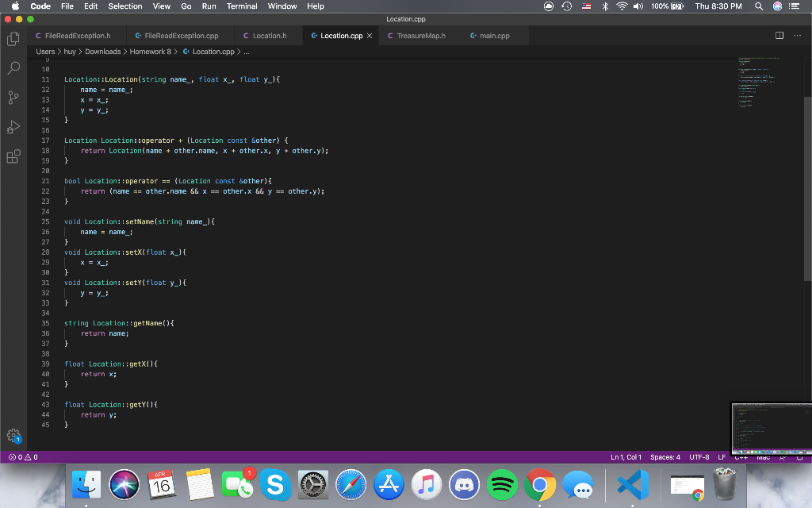Open the Extensions view
Screen dimensions: 812x508
(x=13, y=157)
